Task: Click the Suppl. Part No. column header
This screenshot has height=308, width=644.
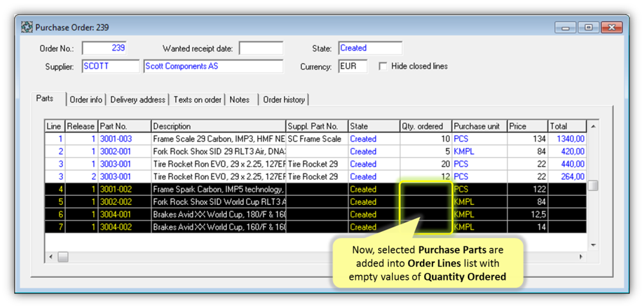Action: (317, 126)
